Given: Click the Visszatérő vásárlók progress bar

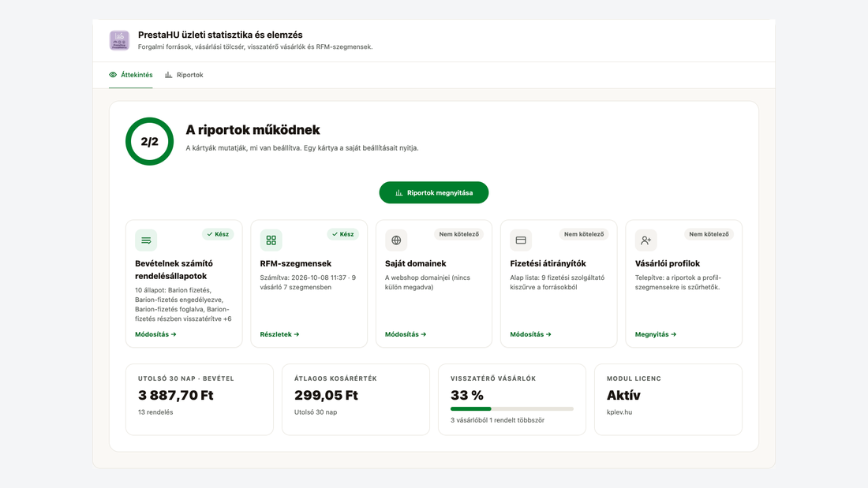Looking at the screenshot, I should point(512,409).
